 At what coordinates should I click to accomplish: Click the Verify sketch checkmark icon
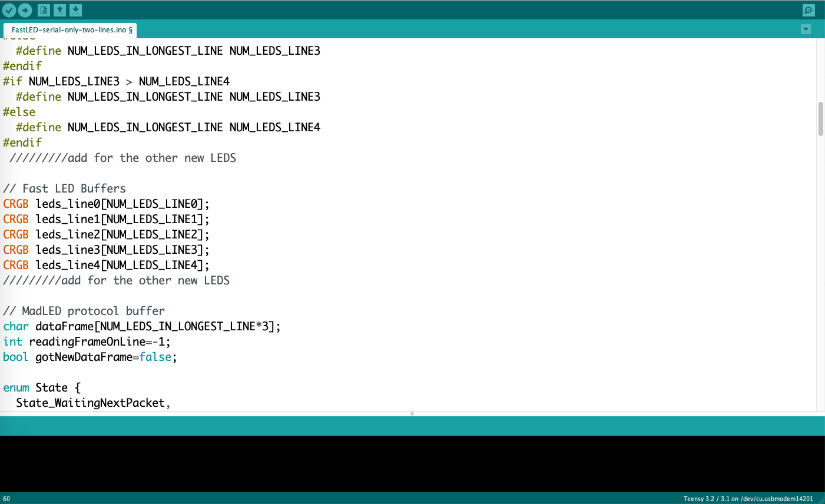pyautogui.click(x=9, y=10)
